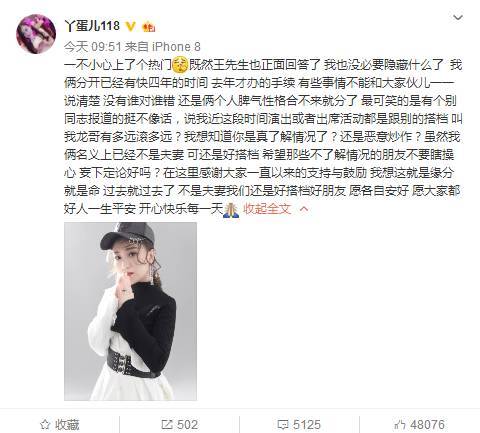This screenshot has width=480, height=433.
Task: Click the emoji face after 热门
Action: pos(181,65)
